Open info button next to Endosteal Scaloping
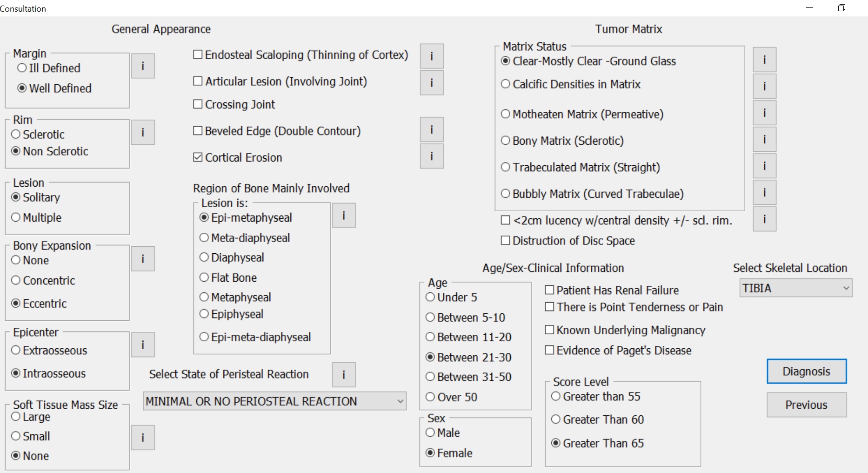The height and width of the screenshot is (473, 868). click(x=432, y=56)
